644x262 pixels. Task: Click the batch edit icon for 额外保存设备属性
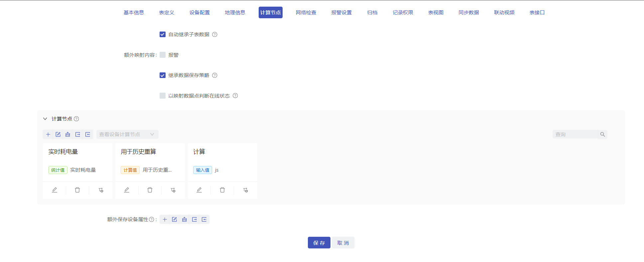click(175, 219)
